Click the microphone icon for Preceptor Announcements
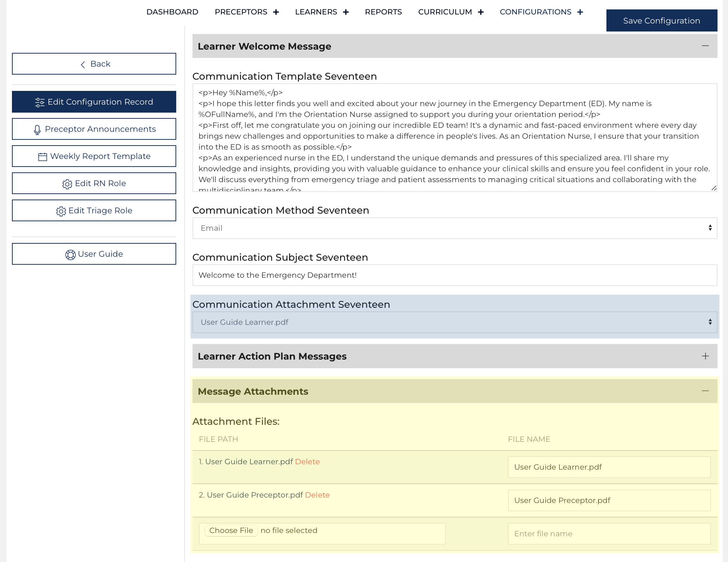This screenshot has height=562, width=728. click(37, 130)
